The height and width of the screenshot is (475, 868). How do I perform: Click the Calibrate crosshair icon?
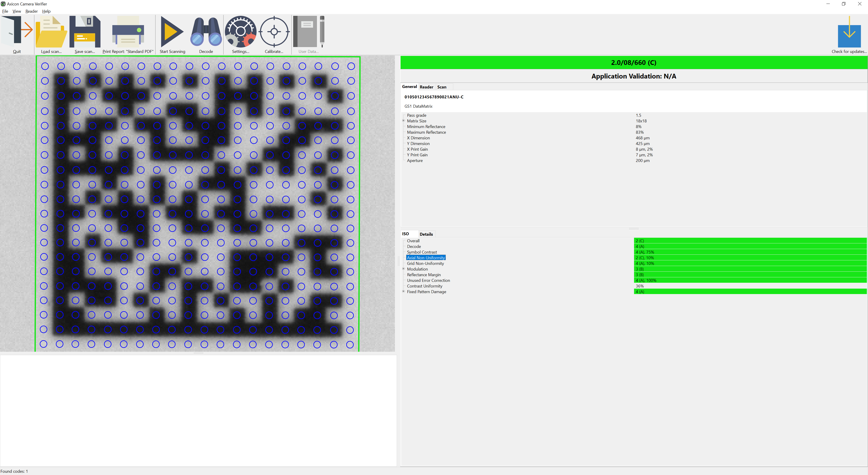pyautogui.click(x=274, y=32)
